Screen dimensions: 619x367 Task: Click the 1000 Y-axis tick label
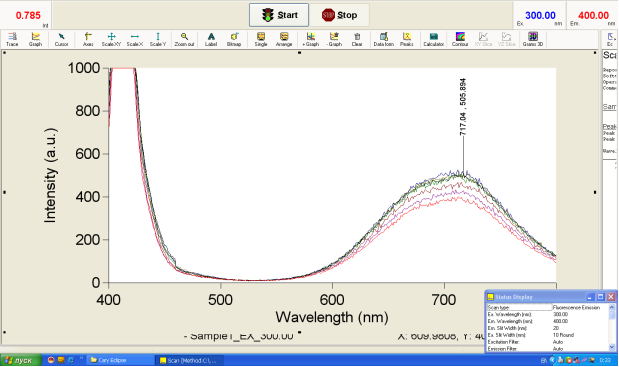(84, 68)
